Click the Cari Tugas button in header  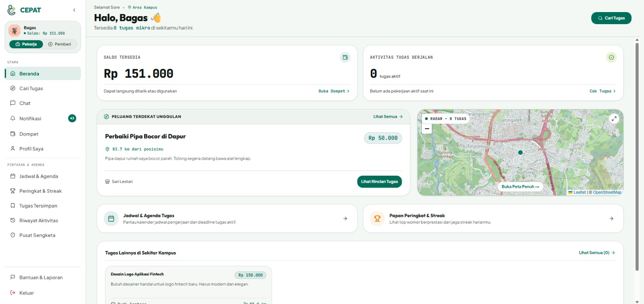click(x=611, y=18)
